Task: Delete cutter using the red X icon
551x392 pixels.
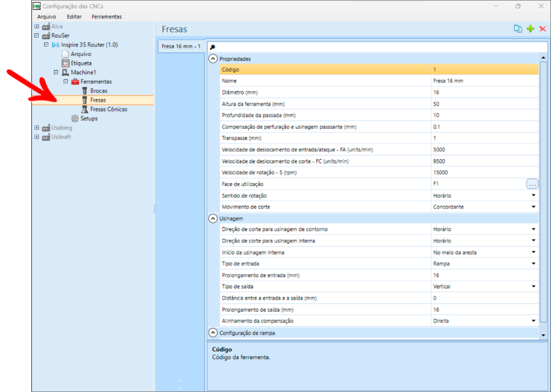Action: pyautogui.click(x=542, y=29)
